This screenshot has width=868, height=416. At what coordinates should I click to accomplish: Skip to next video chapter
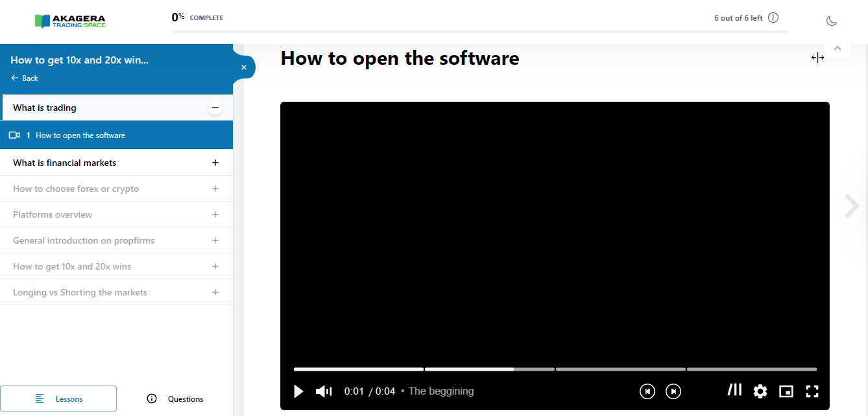point(673,391)
